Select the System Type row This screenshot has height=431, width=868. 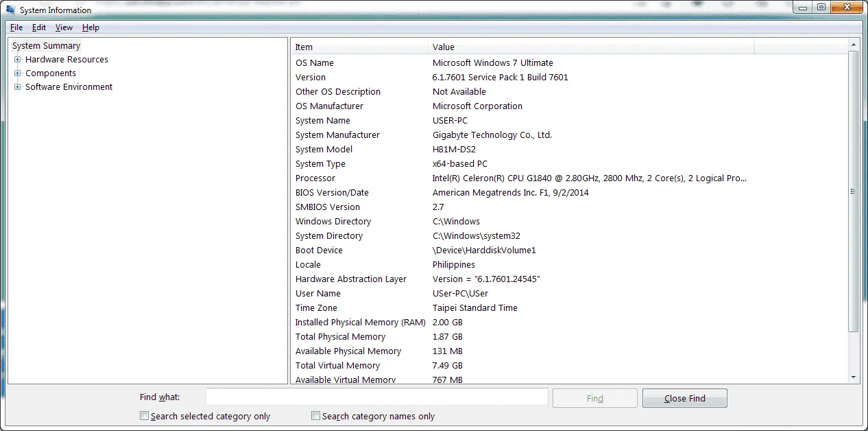(569, 164)
